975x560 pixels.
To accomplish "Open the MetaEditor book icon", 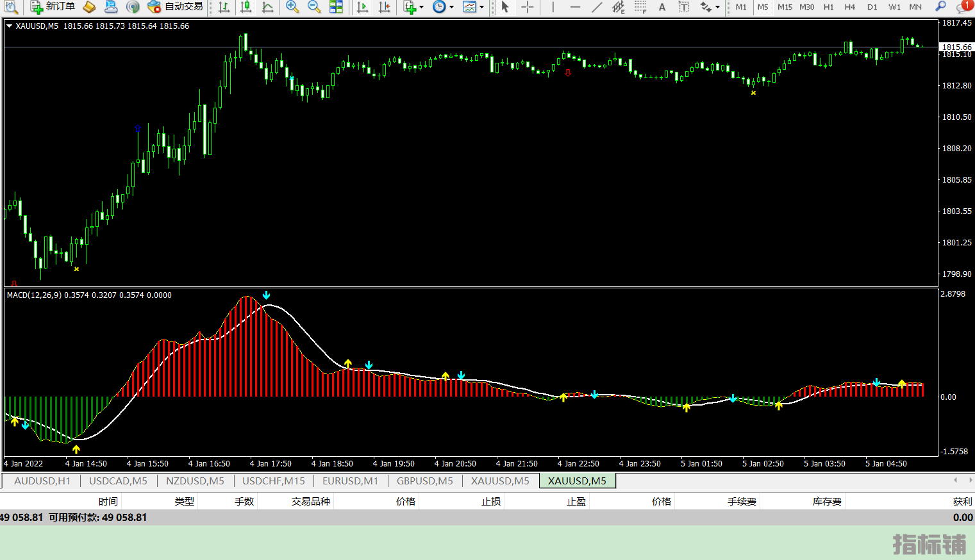I will tap(90, 7).
